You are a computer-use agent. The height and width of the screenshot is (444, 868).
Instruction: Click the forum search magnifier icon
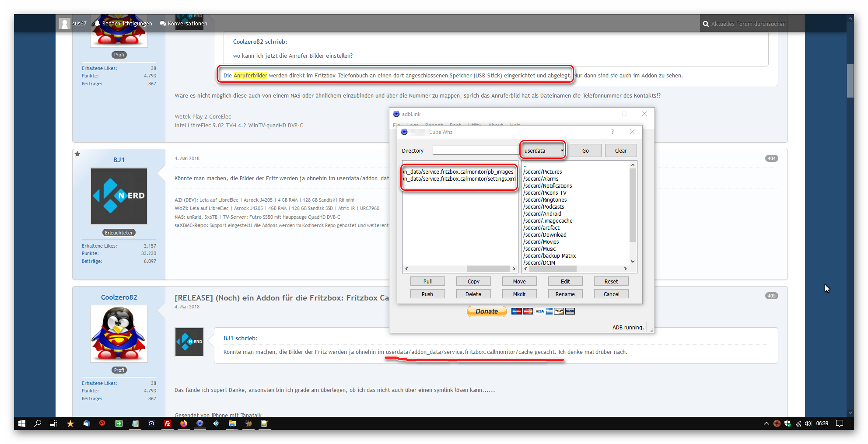[x=706, y=24]
